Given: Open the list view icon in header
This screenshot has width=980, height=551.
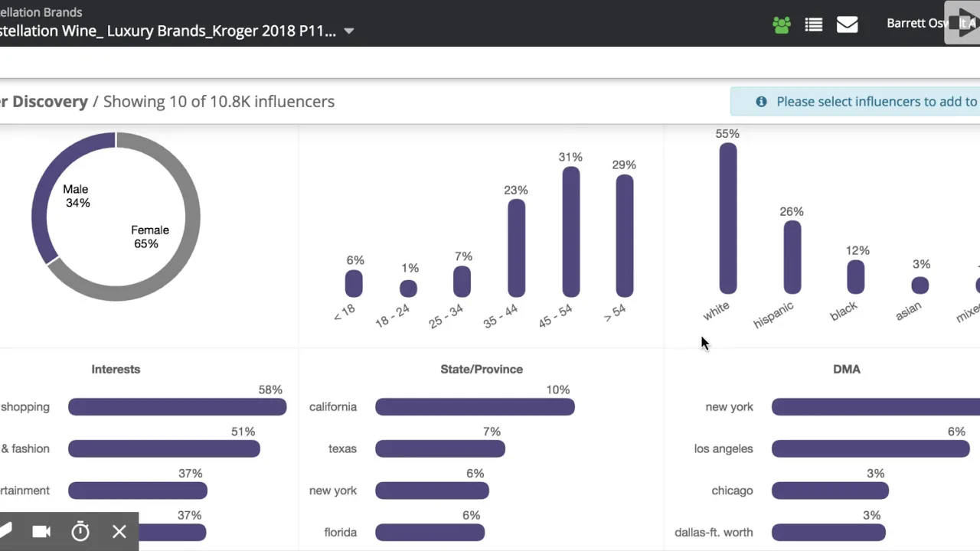Looking at the screenshot, I should (x=814, y=24).
